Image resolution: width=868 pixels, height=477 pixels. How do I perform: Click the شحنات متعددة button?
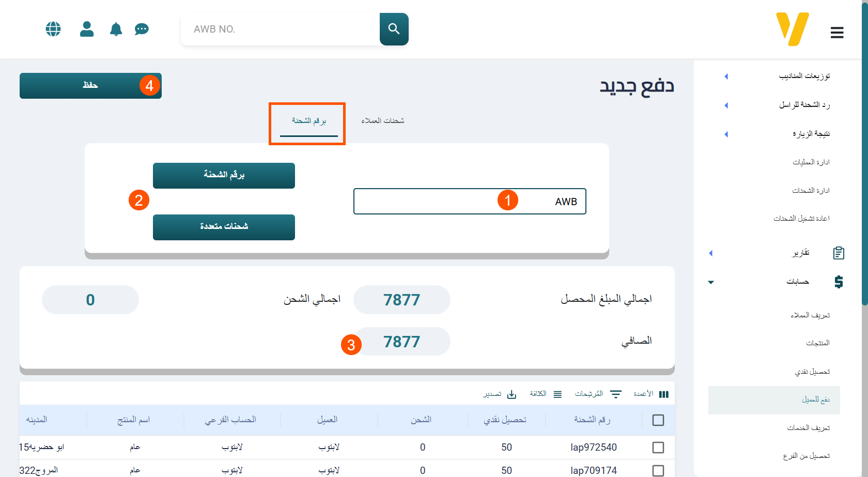pos(224,227)
